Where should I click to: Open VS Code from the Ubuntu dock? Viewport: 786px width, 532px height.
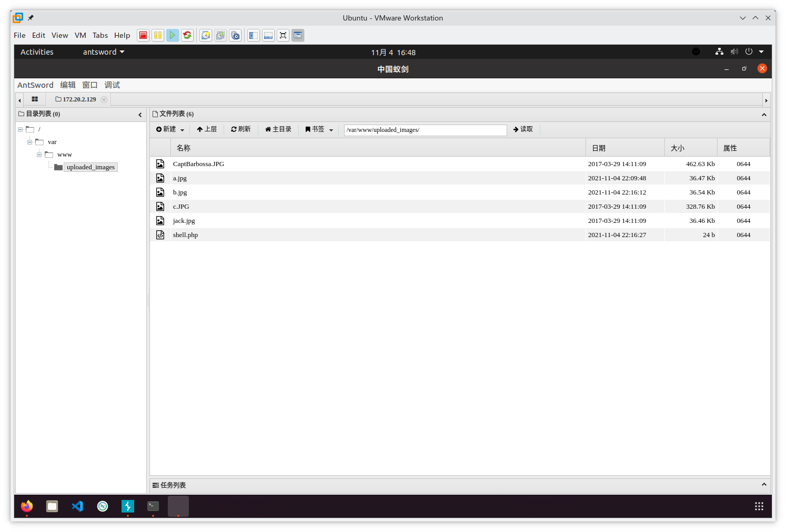77,506
